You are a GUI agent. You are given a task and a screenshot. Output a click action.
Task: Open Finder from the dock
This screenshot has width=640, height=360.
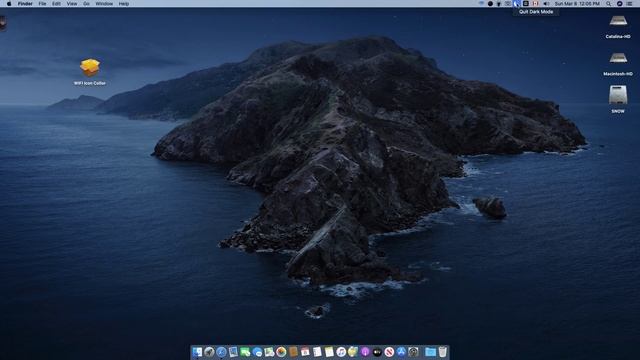click(x=197, y=352)
